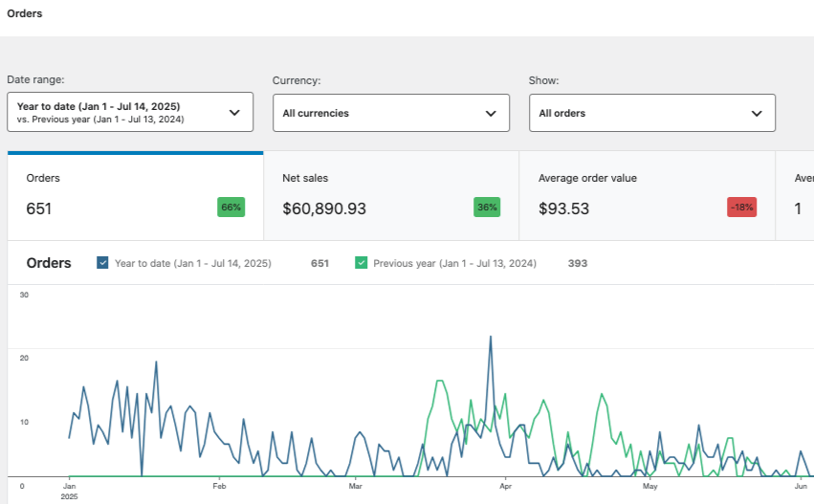Click the chevron arrow in the Show filter
The width and height of the screenshot is (814, 504).
[757, 113]
